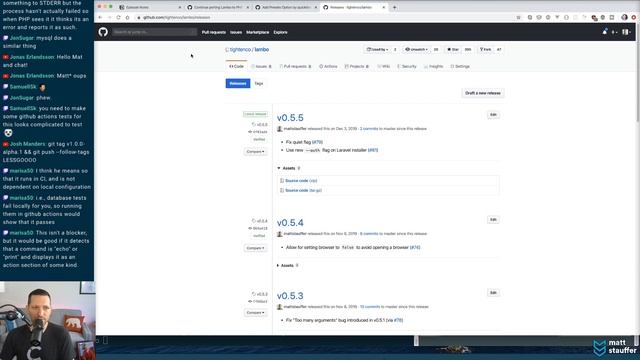Open Marketplace in GitHub header

coord(258,32)
